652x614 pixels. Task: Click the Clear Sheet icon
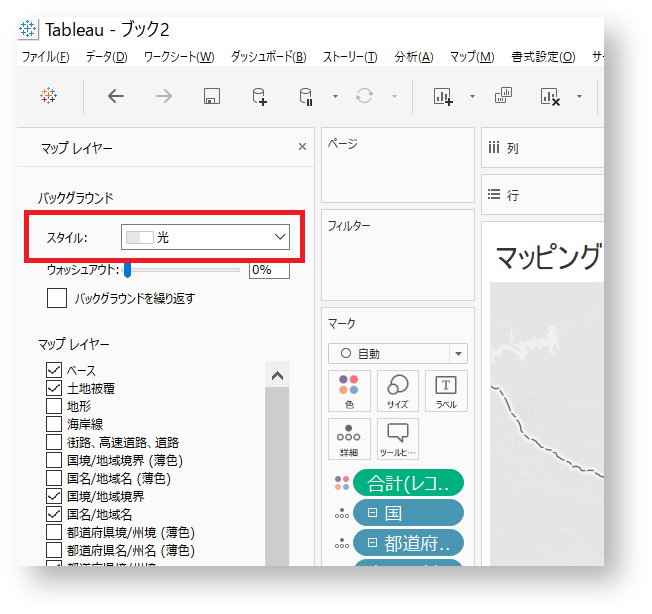[x=550, y=96]
